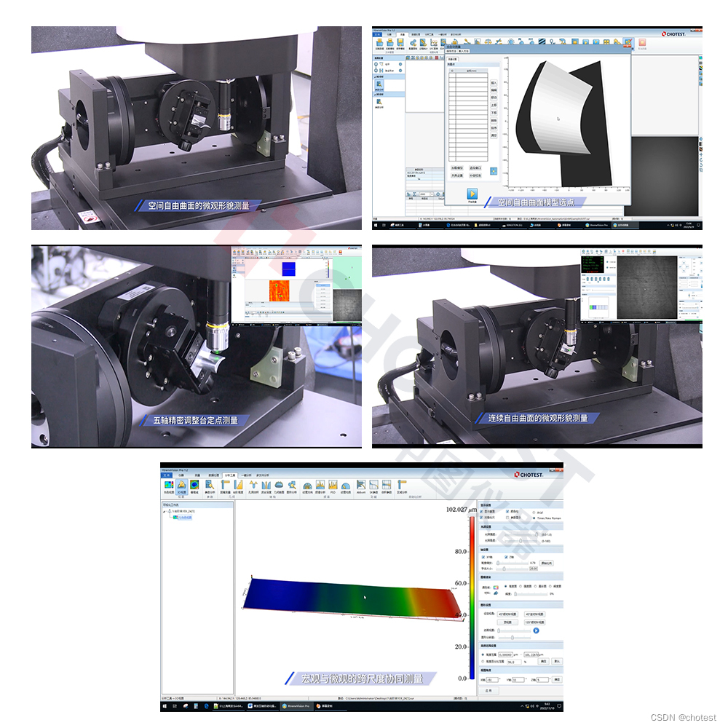Open the Abbott curve icon
The image size is (728, 728).
click(361, 485)
